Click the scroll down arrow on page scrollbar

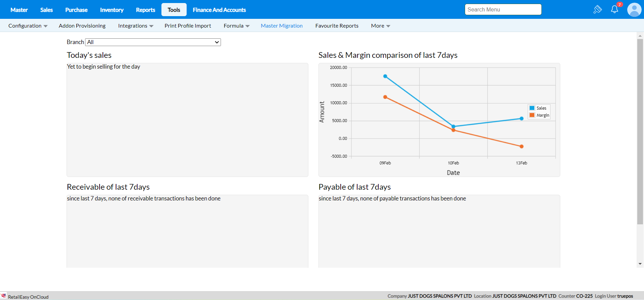click(x=640, y=264)
